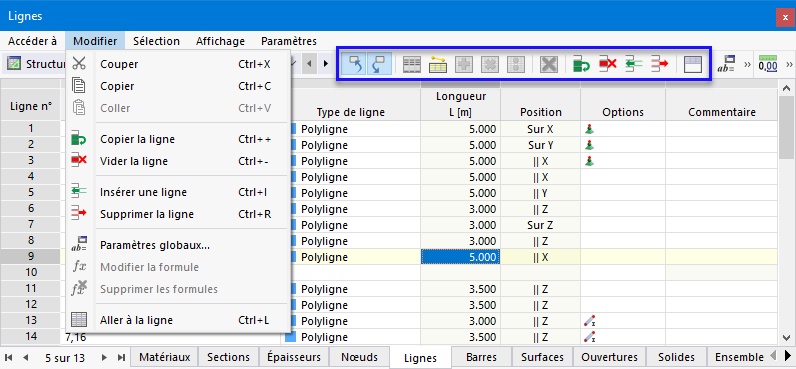Click the red arrow delete line toolbar icon
Screen dimensions: 796x369
pyautogui.click(x=660, y=64)
